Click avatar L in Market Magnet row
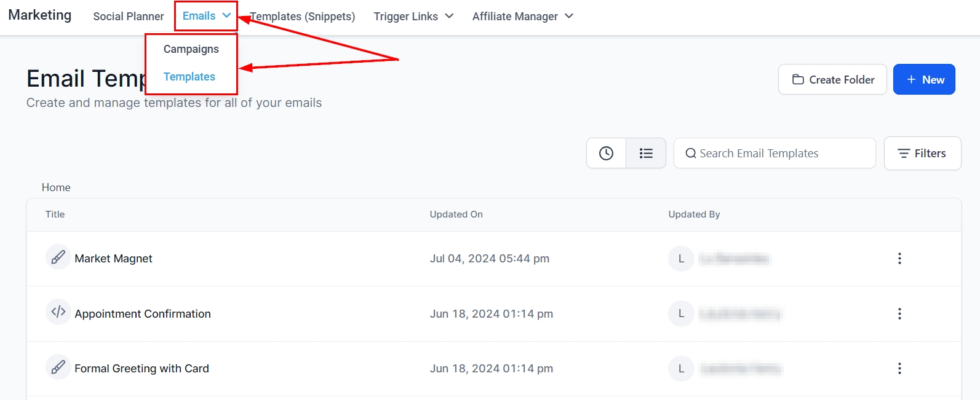Image resolution: width=980 pixels, height=400 pixels. [x=681, y=259]
